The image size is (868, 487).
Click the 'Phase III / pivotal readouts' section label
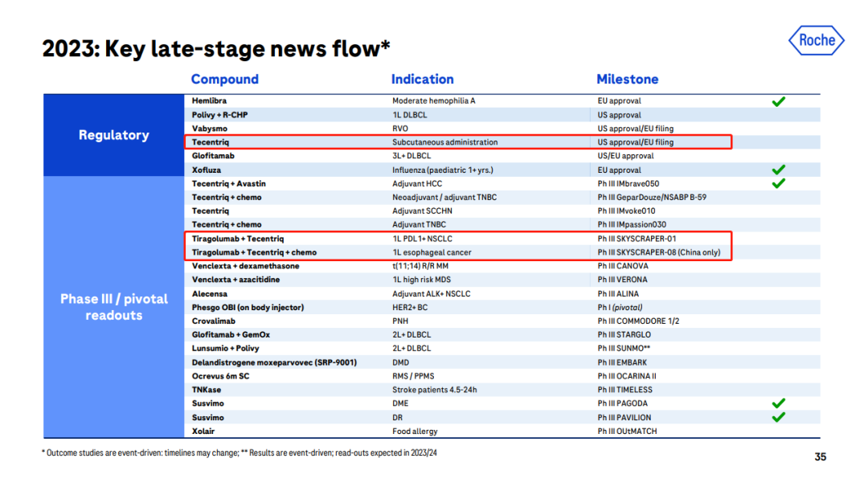click(x=113, y=307)
